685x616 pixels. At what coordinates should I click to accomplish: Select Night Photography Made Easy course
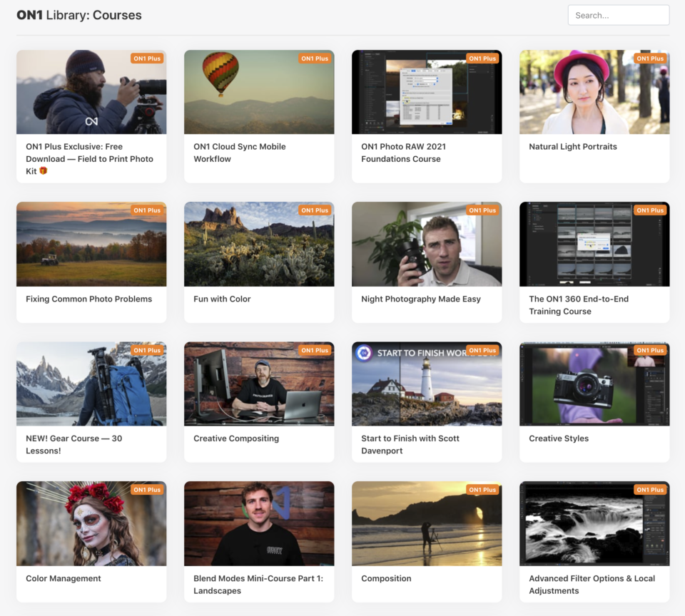420,299
